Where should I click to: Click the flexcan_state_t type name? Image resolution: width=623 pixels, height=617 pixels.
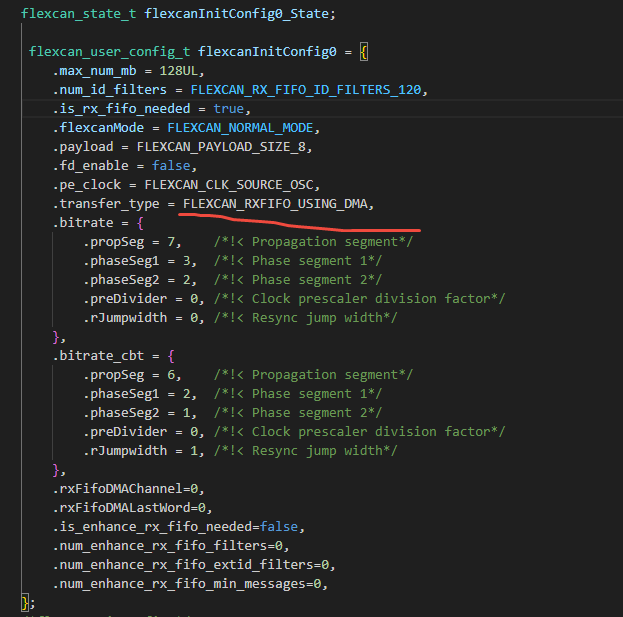pos(79,14)
